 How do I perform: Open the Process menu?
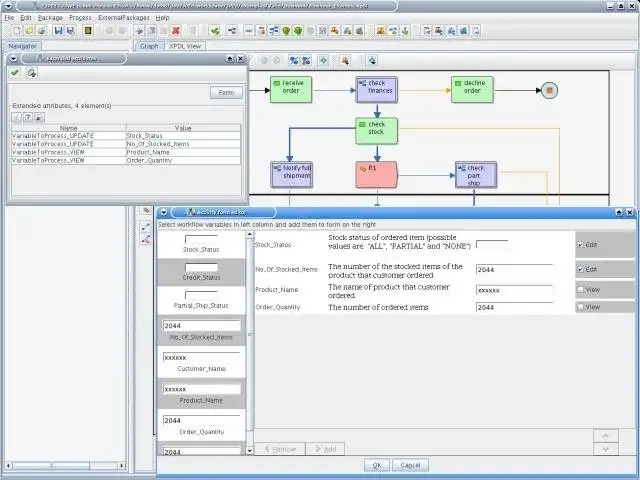pyautogui.click(x=80, y=18)
